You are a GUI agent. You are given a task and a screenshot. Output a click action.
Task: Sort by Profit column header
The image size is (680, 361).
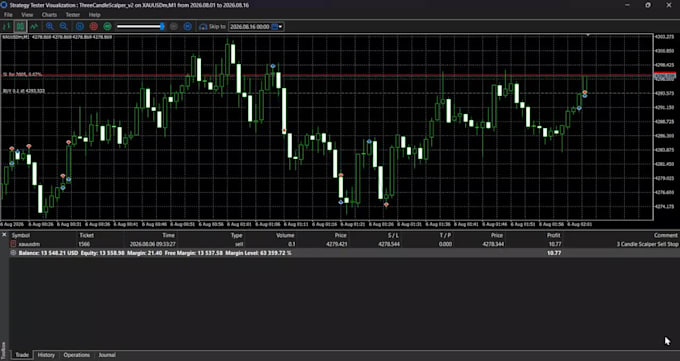click(554, 235)
